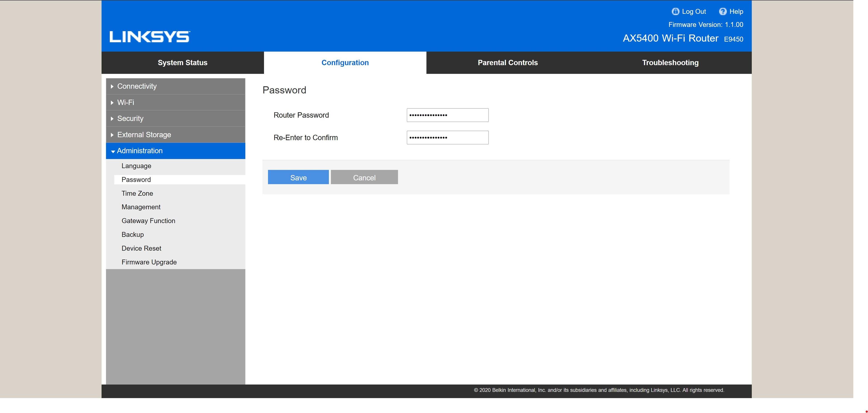
Task: Open the Parental Controls tab
Action: pyautogui.click(x=507, y=63)
